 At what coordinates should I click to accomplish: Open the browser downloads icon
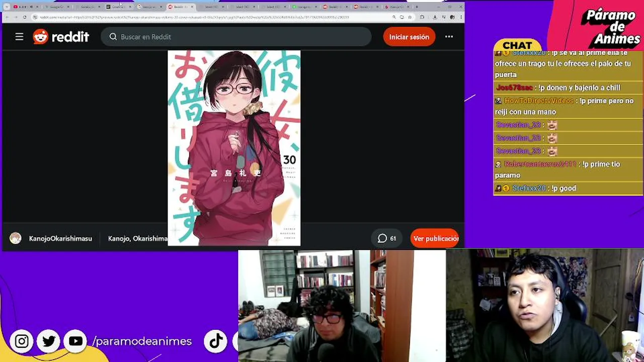(x=436, y=17)
